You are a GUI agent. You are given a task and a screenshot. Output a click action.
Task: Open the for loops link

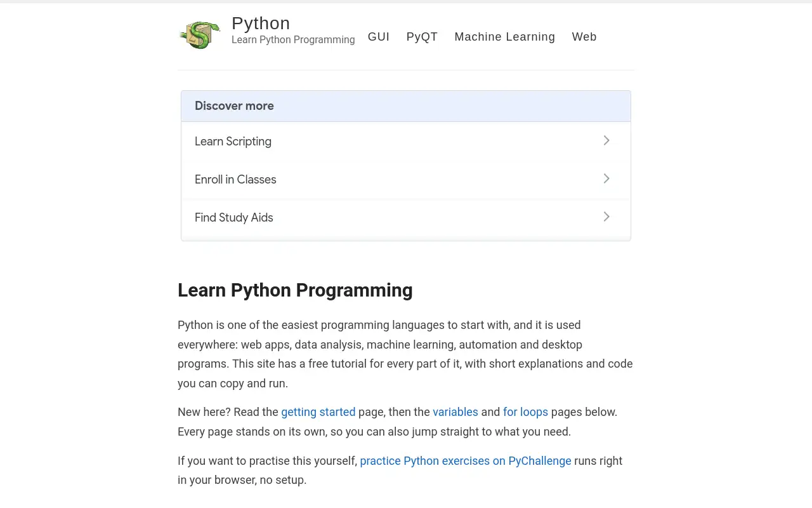[525, 412]
